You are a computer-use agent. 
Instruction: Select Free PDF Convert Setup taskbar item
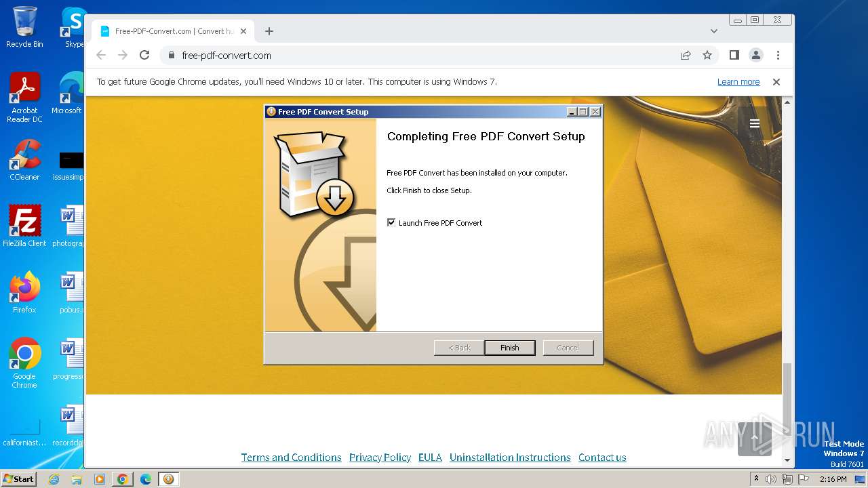(168, 479)
